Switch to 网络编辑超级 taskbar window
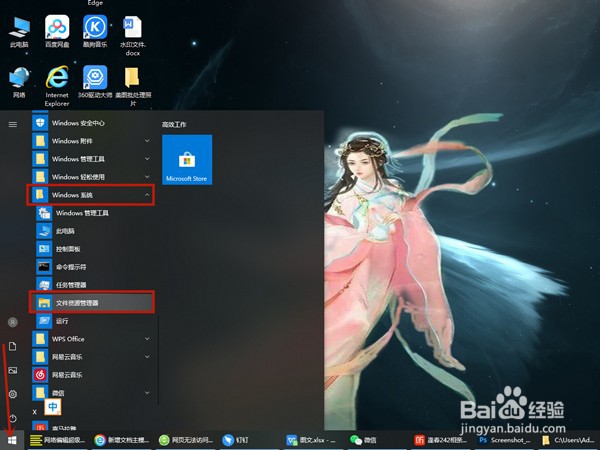This screenshot has width=600, height=450. click(57, 440)
